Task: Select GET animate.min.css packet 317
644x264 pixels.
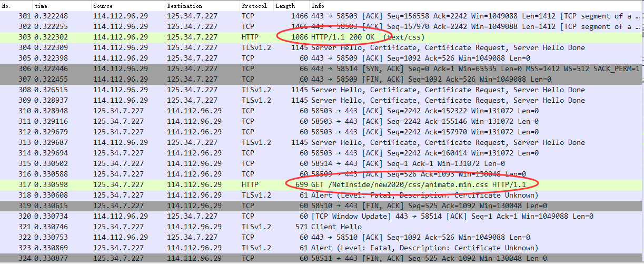Action: pos(322,184)
